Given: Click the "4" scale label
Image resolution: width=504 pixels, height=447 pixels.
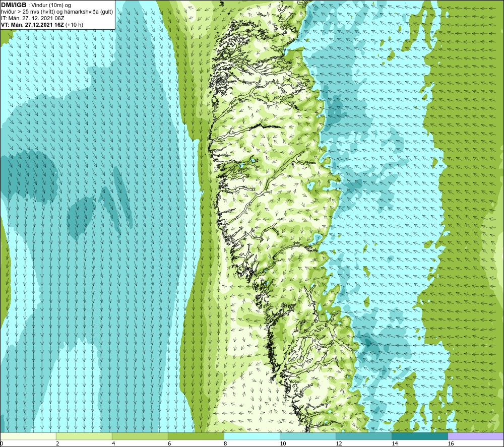Looking at the screenshot, I should [113, 444].
